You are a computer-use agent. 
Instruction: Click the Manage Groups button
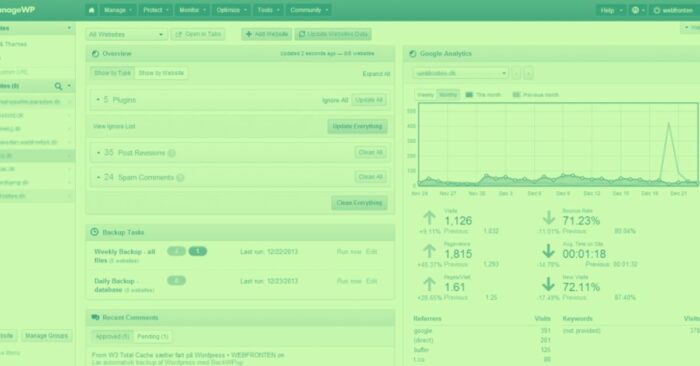tap(46, 336)
